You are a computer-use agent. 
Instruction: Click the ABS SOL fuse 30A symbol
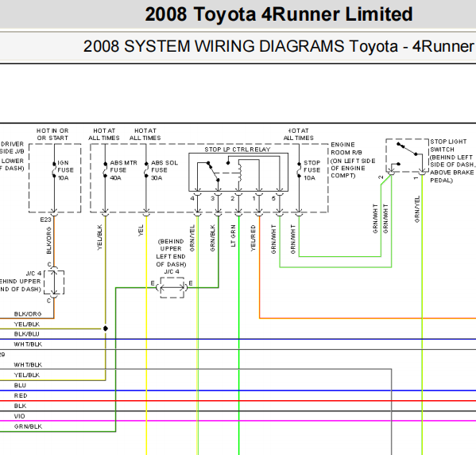(146, 170)
